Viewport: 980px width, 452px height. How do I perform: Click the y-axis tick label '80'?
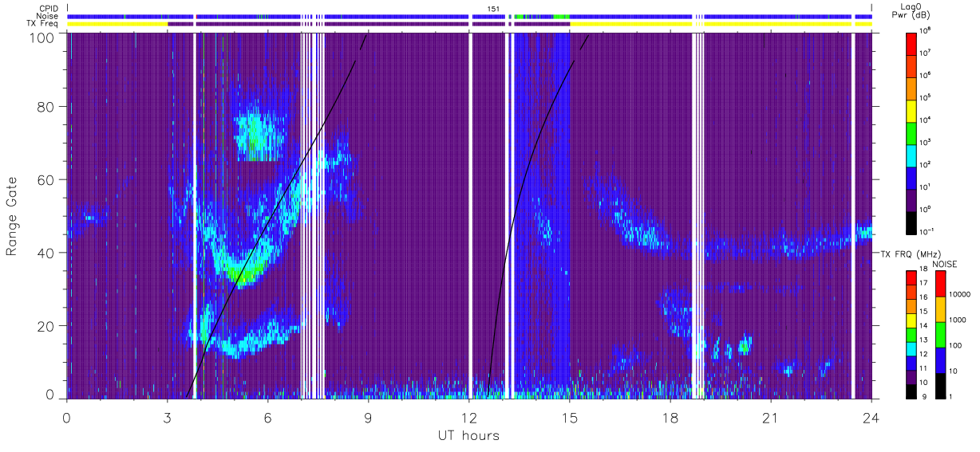point(45,107)
